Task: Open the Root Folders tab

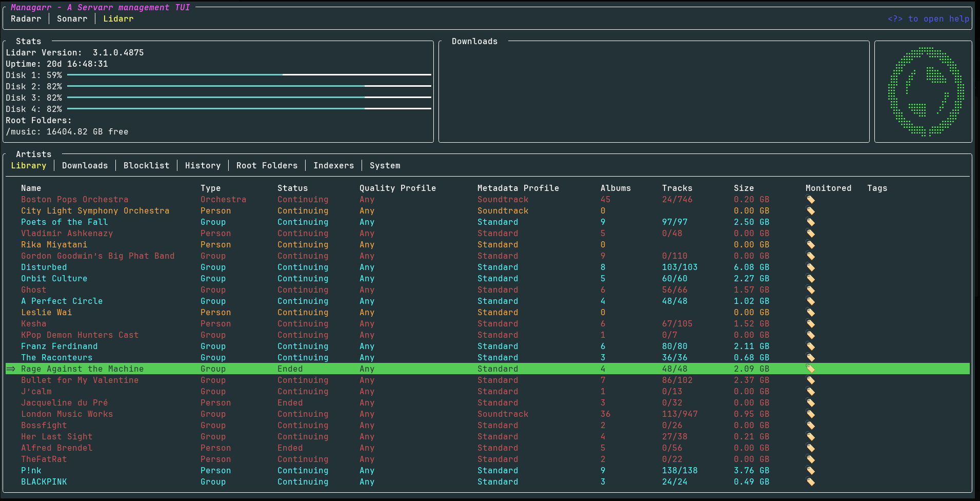Action: click(267, 166)
